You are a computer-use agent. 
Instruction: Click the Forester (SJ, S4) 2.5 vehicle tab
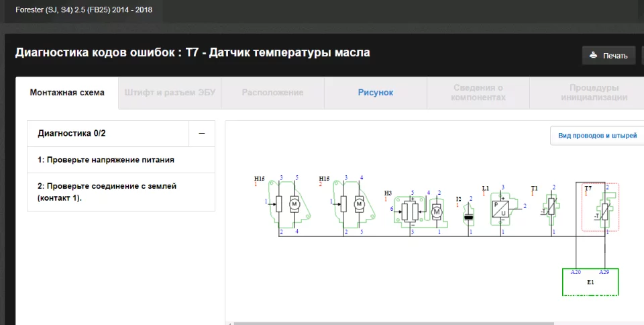point(84,10)
